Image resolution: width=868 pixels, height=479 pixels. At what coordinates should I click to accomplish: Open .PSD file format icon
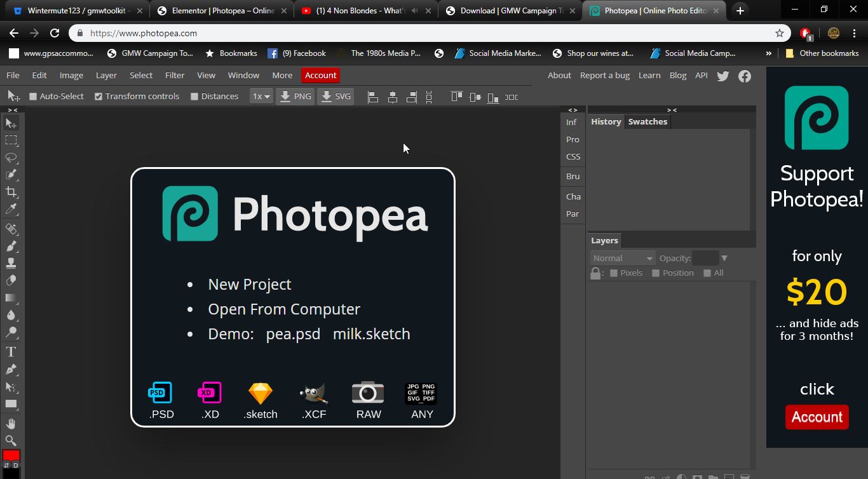click(161, 400)
